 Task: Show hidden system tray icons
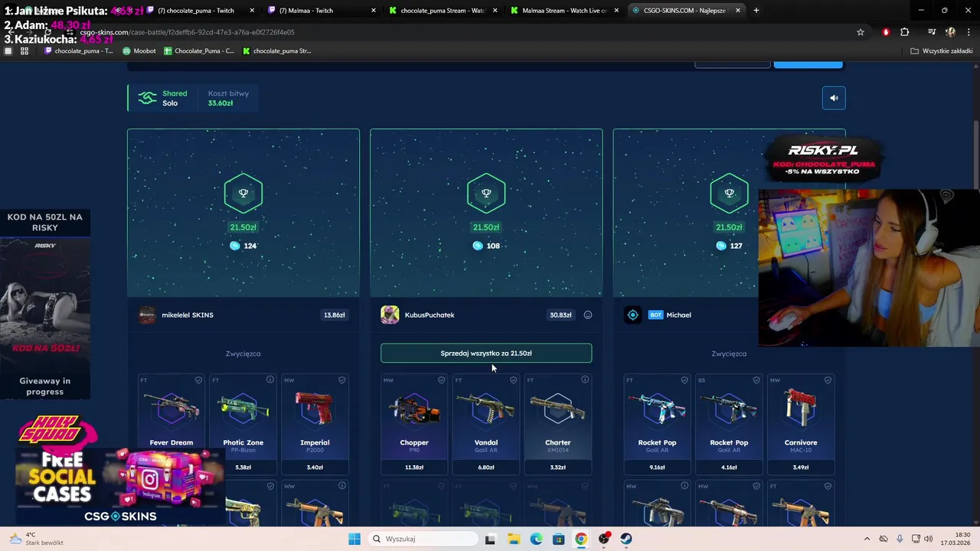[x=867, y=539]
